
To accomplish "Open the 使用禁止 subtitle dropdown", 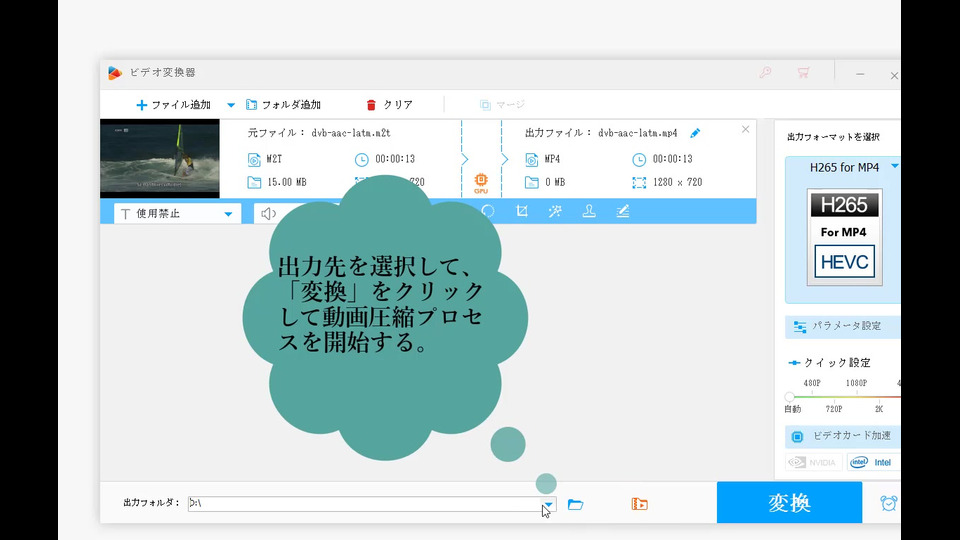I will pos(177,214).
